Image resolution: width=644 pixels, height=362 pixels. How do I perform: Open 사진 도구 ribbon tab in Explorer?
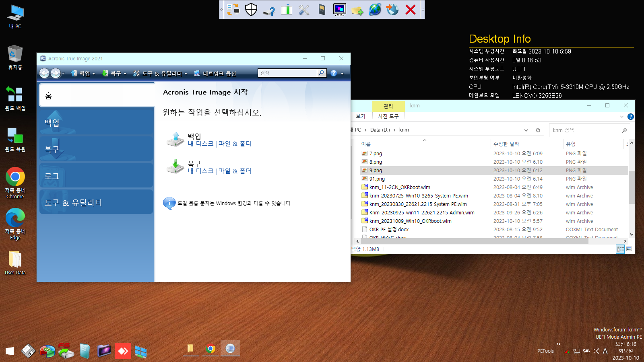click(x=388, y=116)
